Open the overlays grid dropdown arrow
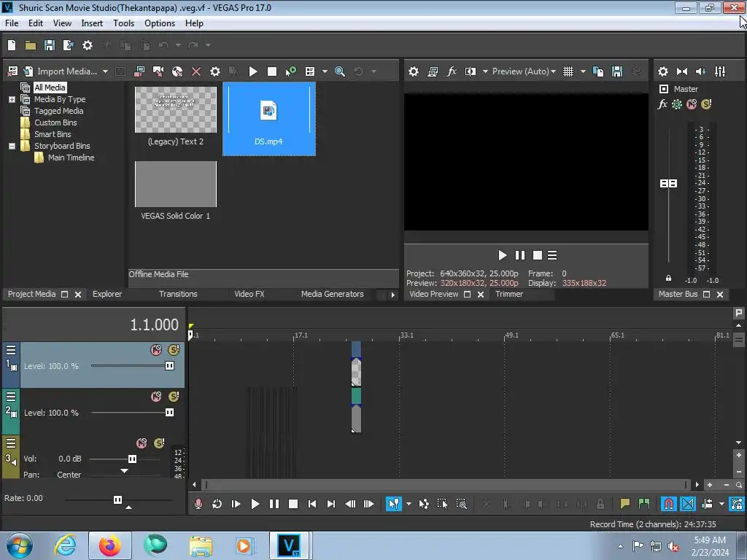747x560 pixels. [x=583, y=71]
